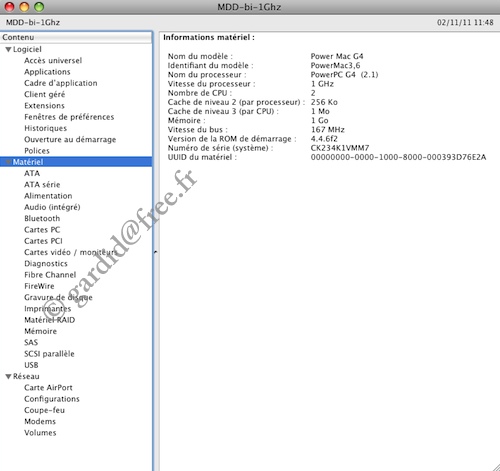The width and height of the screenshot is (500, 471).
Task: Click the split pane divider handle
Action: point(156,252)
